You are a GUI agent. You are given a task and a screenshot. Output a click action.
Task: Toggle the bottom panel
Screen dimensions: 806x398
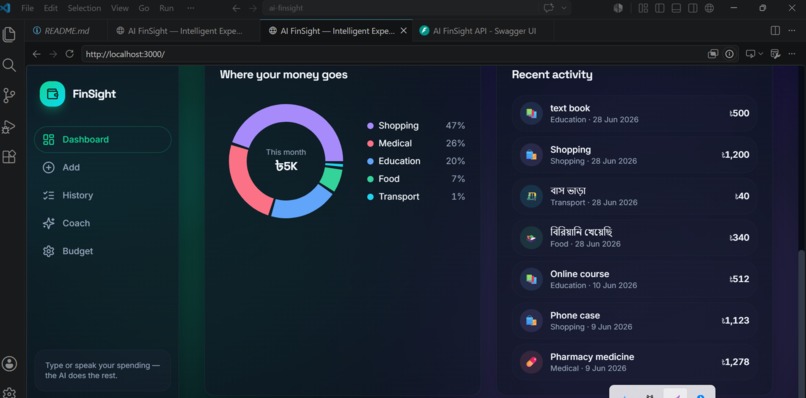pyautogui.click(x=676, y=8)
